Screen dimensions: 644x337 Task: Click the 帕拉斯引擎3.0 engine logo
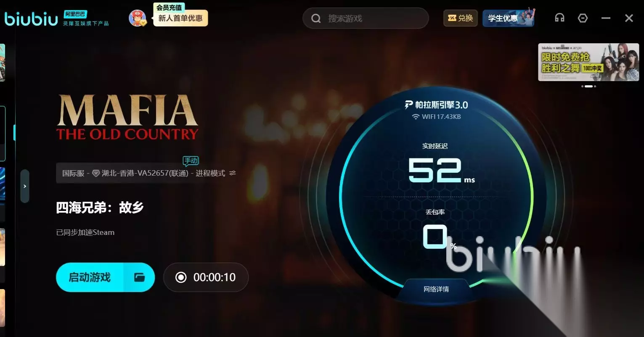pyautogui.click(x=436, y=105)
